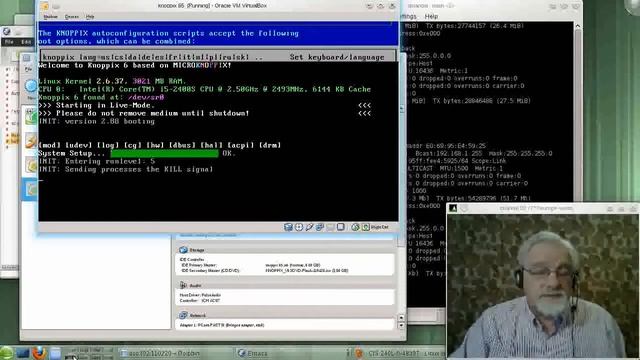
Task: Click the Storage section header label
Action: pos(197,250)
